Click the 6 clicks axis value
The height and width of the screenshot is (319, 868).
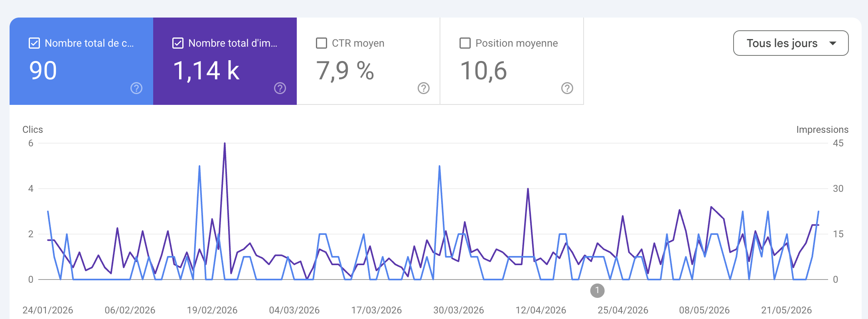[31, 143]
